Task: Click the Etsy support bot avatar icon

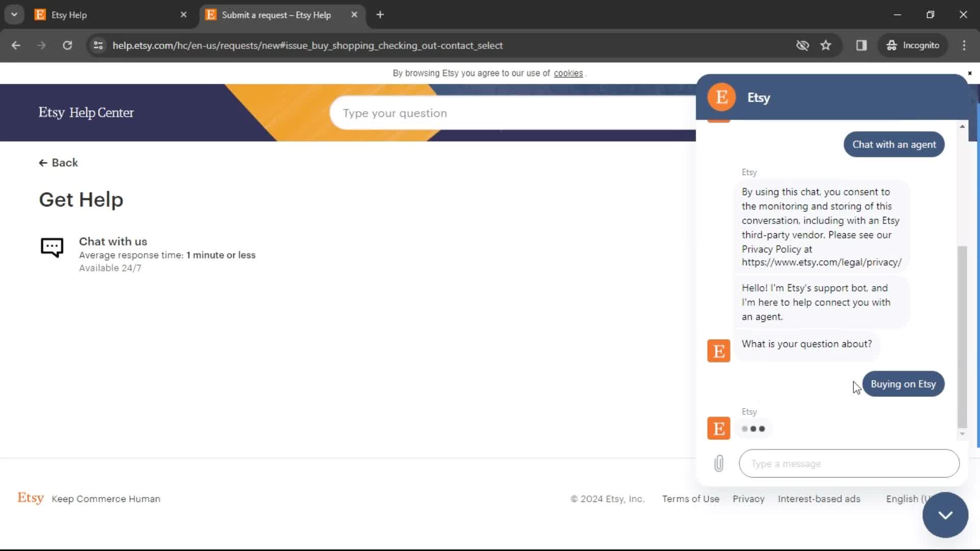Action: (x=718, y=350)
